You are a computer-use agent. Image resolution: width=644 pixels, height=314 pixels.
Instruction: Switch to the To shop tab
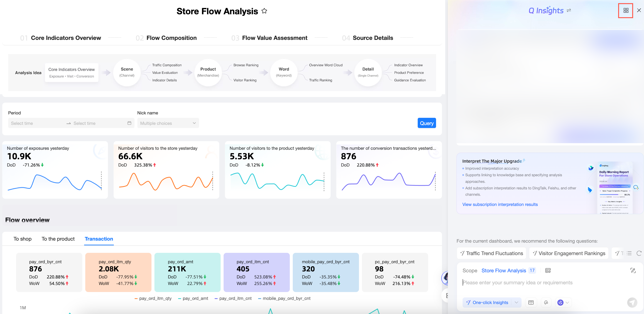point(22,239)
